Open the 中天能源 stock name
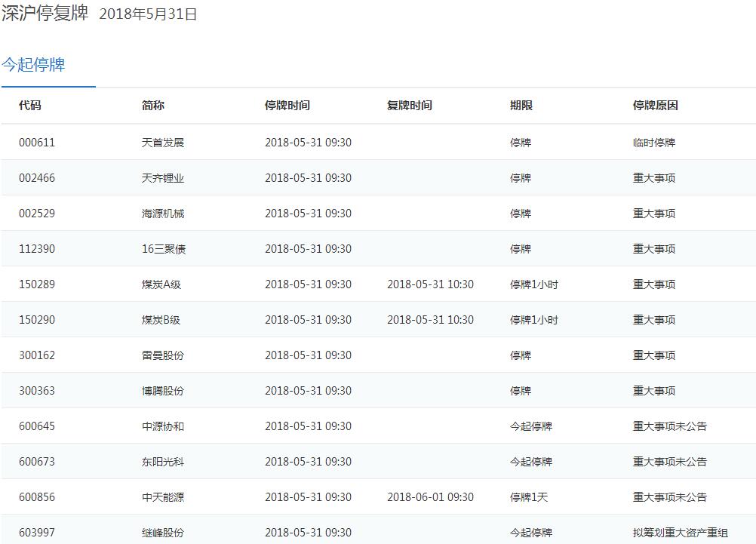This screenshot has height=544, width=756. click(162, 497)
